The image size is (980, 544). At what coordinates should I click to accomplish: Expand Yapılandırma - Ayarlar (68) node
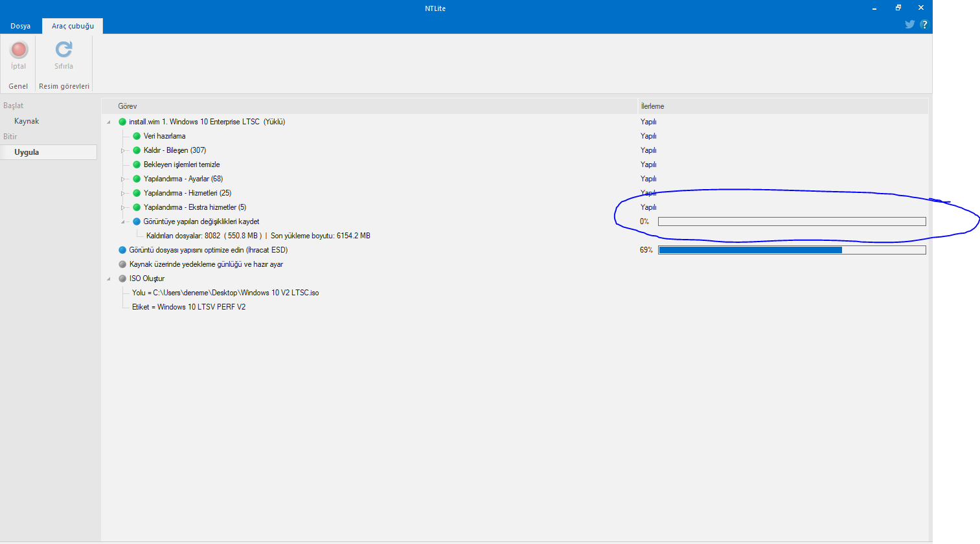point(122,179)
